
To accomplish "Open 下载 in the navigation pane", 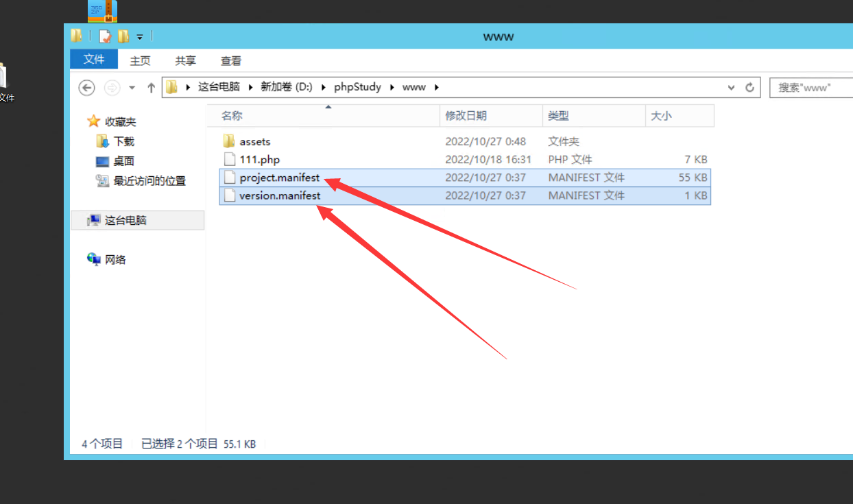I will click(x=124, y=141).
